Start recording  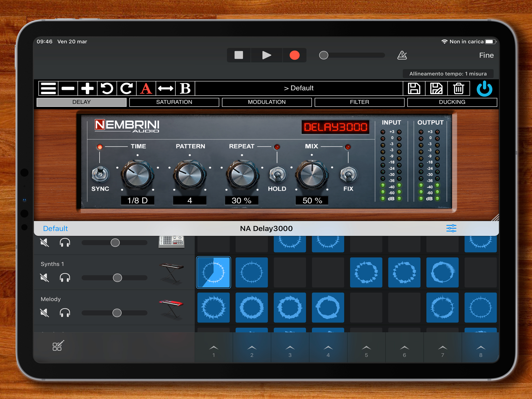pos(294,55)
